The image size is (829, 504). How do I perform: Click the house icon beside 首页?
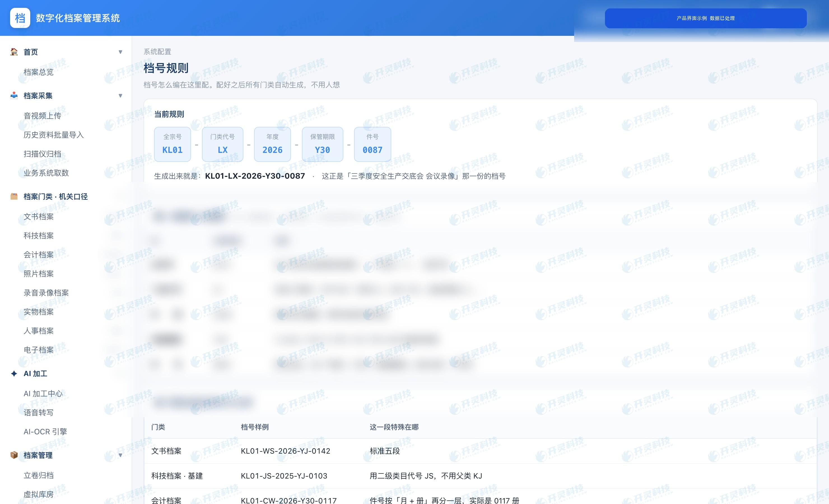point(14,52)
